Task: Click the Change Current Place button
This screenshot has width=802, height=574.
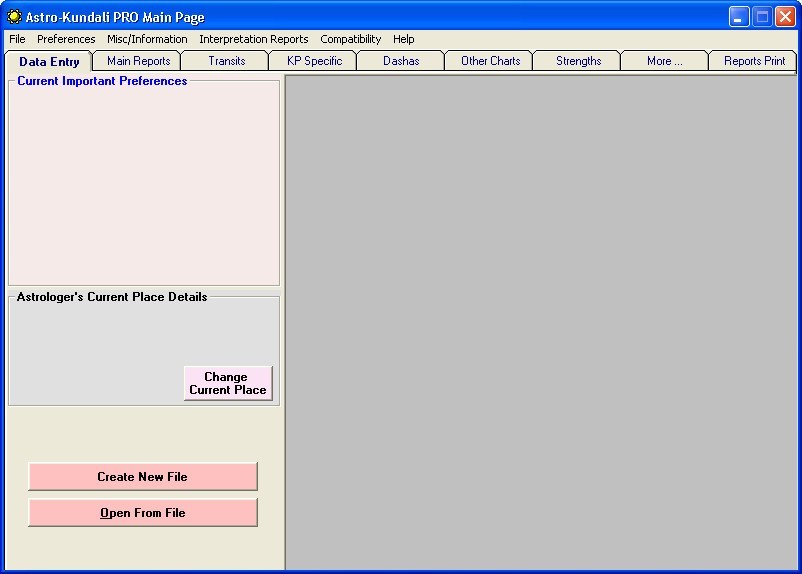Action: click(x=228, y=383)
